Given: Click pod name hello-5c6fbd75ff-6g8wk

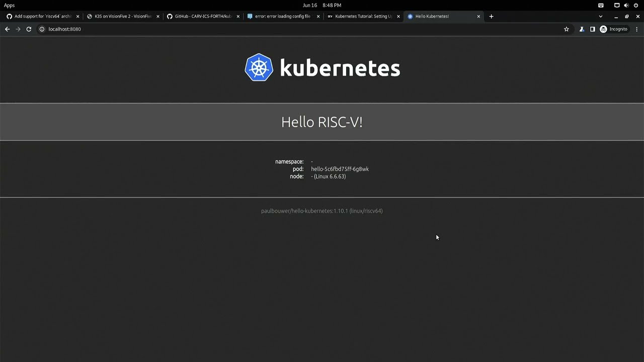Looking at the screenshot, I should point(340,169).
